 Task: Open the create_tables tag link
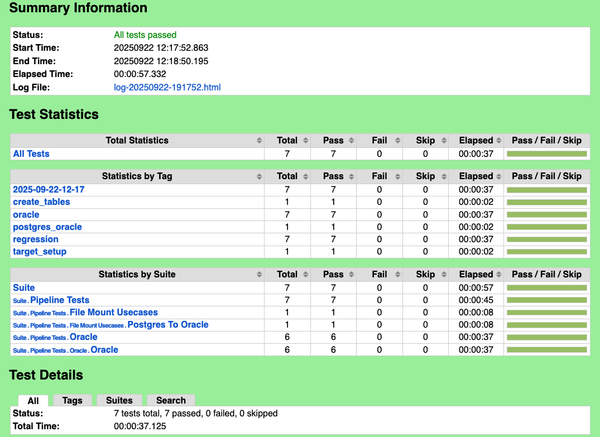click(40, 202)
